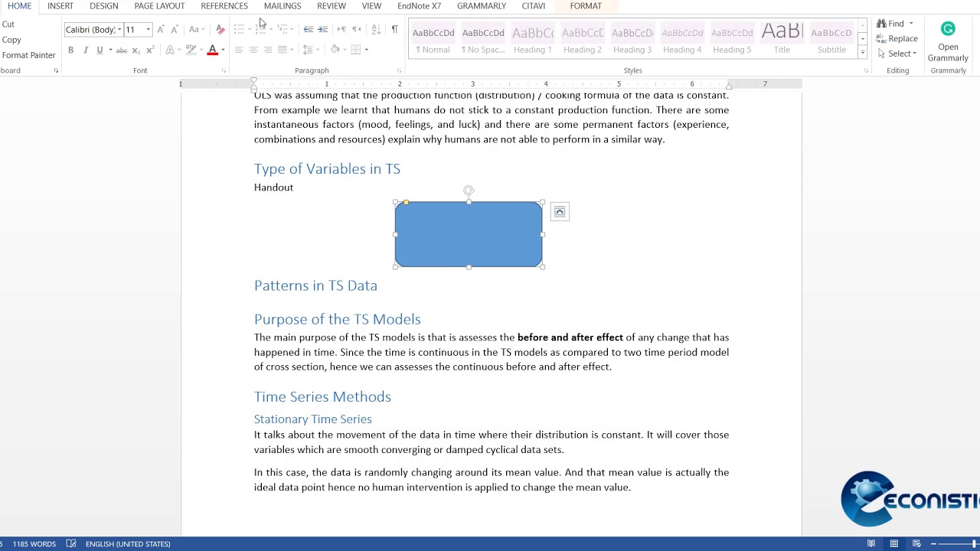
Task: Click the Align Right icon
Action: [x=268, y=50]
